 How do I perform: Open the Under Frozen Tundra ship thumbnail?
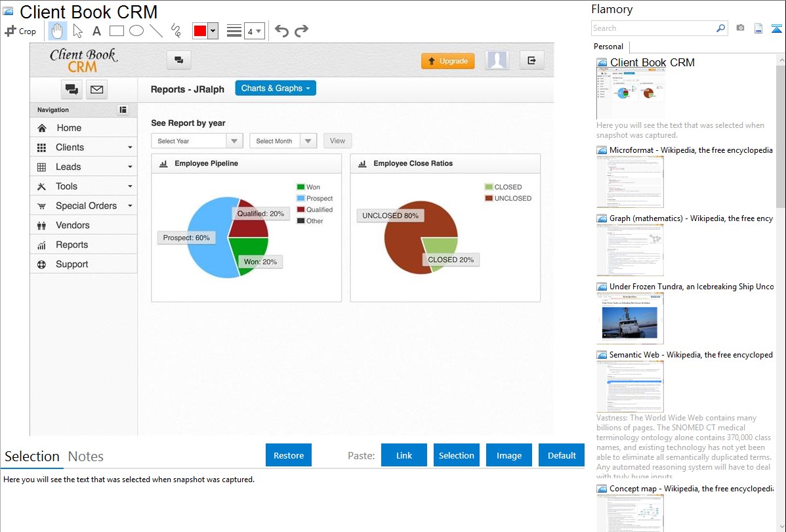(631, 318)
